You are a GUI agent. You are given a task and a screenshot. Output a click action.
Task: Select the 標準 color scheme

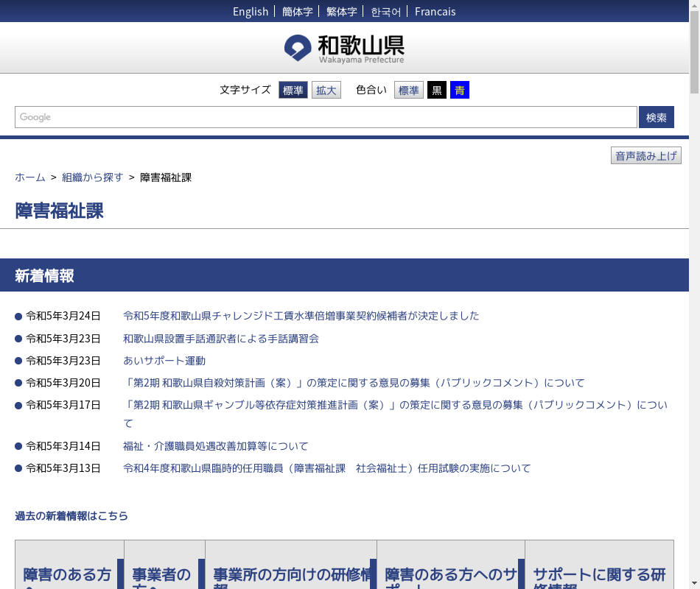pos(408,91)
